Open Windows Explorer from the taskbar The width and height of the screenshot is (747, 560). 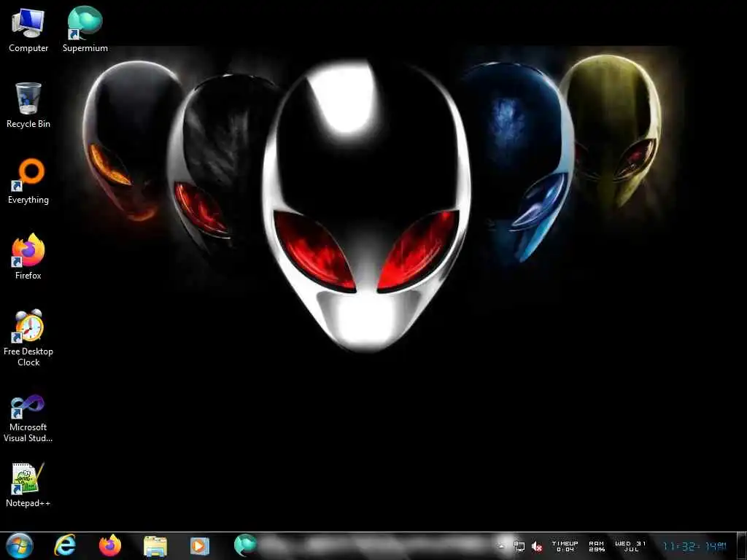pos(155,546)
